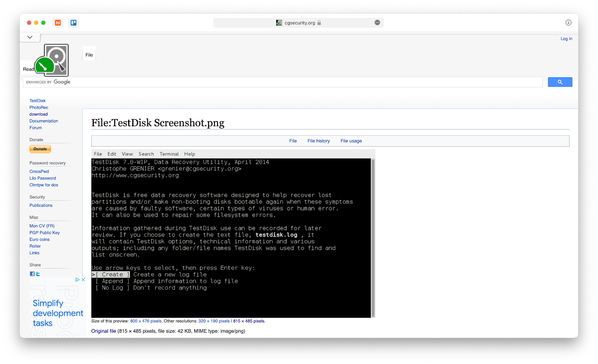Open the PhotoRec sidebar link
598x364 pixels.
[39, 108]
